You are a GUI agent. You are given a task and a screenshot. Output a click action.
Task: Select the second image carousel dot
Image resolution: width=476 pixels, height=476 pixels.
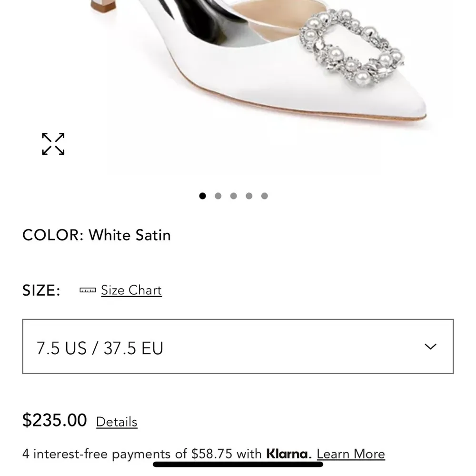pos(218,196)
